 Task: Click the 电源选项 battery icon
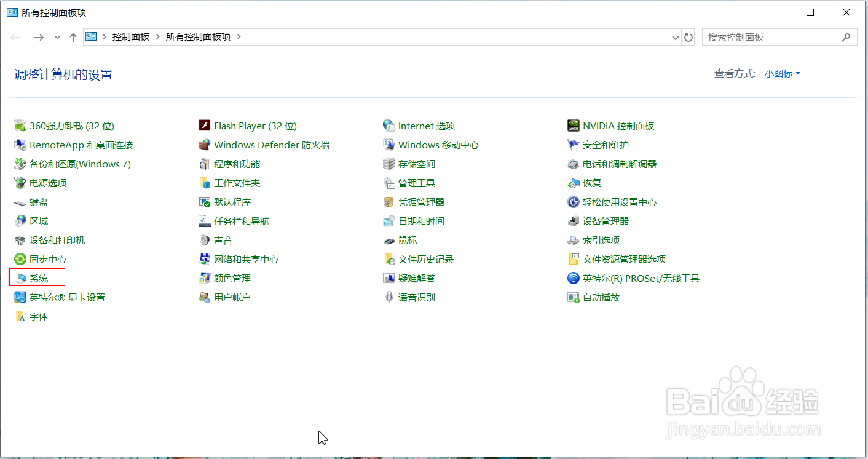click(x=20, y=183)
